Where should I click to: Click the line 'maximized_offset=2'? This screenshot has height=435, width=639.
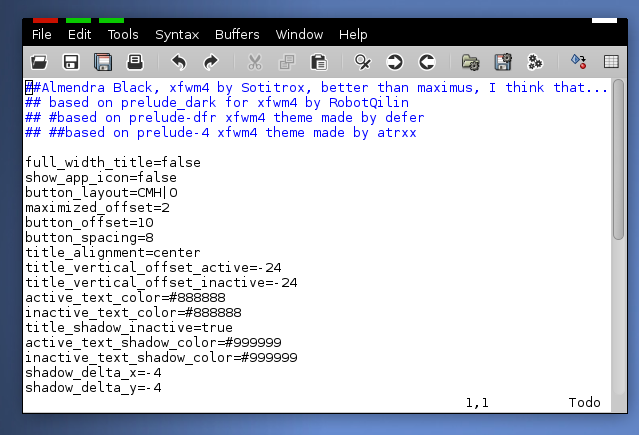pos(97,208)
